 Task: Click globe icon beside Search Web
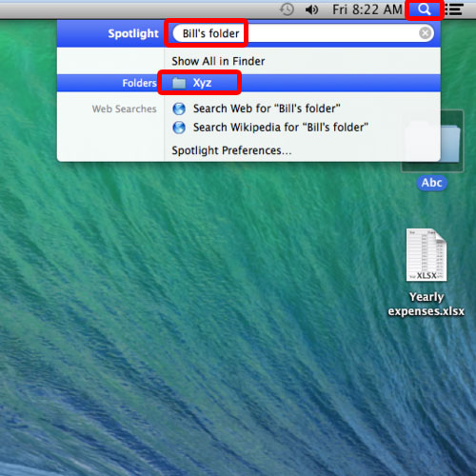click(x=179, y=109)
